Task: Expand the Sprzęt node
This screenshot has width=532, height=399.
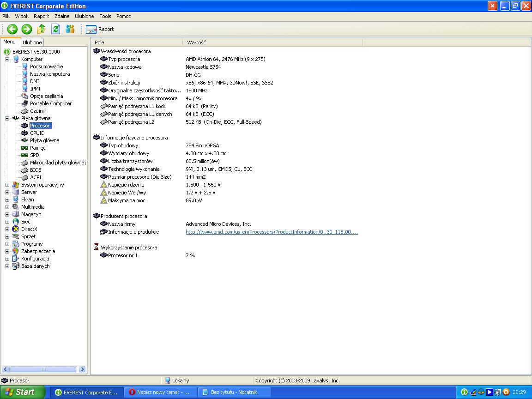Action: tap(7, 237)
